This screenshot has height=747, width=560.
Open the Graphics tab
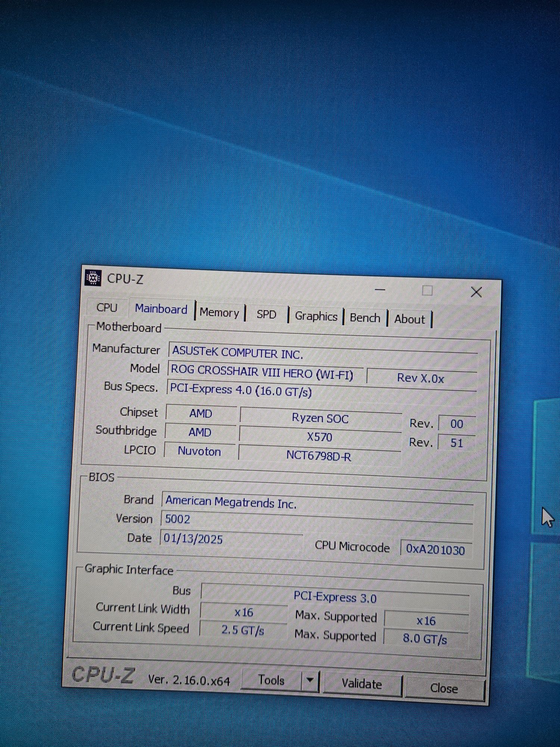[x=316, y=316]
